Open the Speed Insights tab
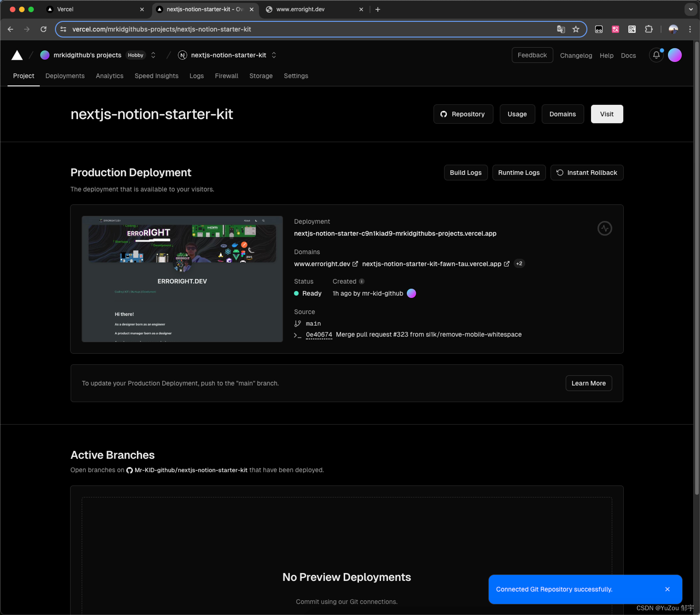 coord(156,76)
